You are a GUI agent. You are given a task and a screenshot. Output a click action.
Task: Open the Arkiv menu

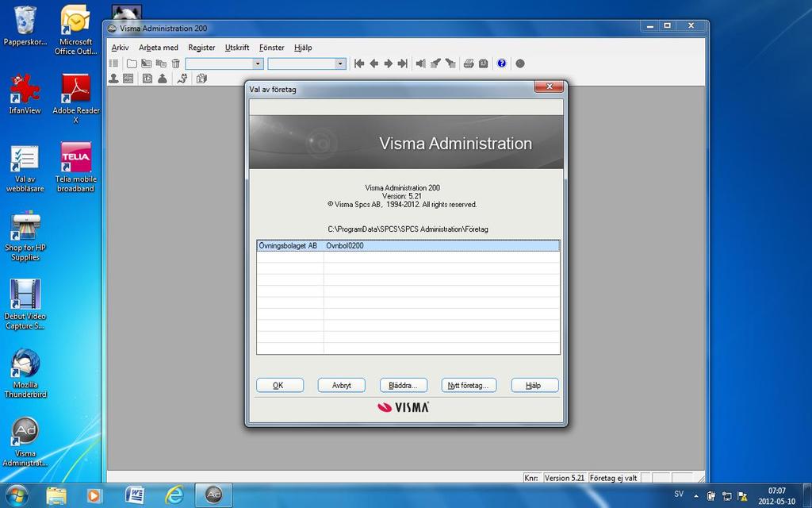[x=121, y=47]
